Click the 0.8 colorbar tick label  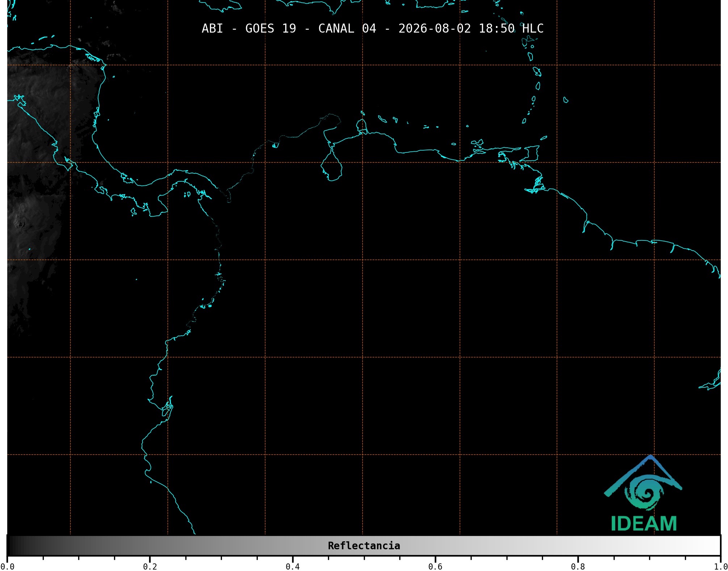tap(578, 567)
